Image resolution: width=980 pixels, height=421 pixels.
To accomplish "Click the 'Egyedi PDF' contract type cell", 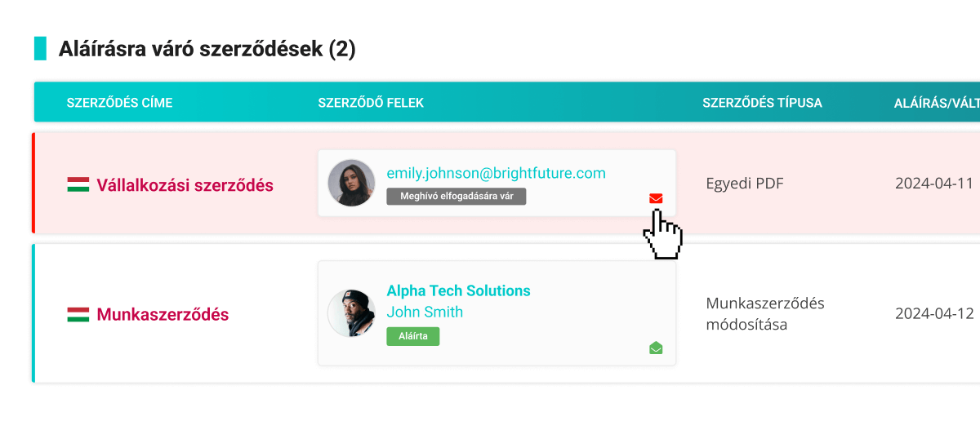I will (x=744, y=184).
